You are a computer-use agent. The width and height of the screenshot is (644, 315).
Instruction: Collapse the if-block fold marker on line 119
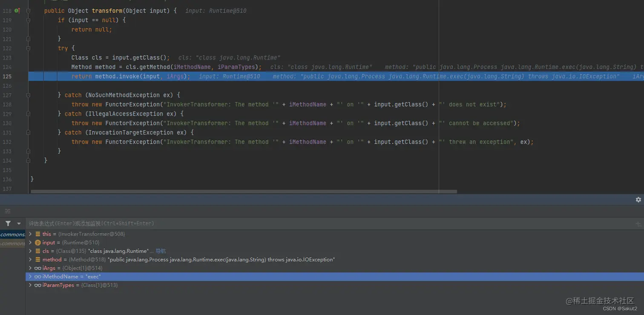click(28, 20)
